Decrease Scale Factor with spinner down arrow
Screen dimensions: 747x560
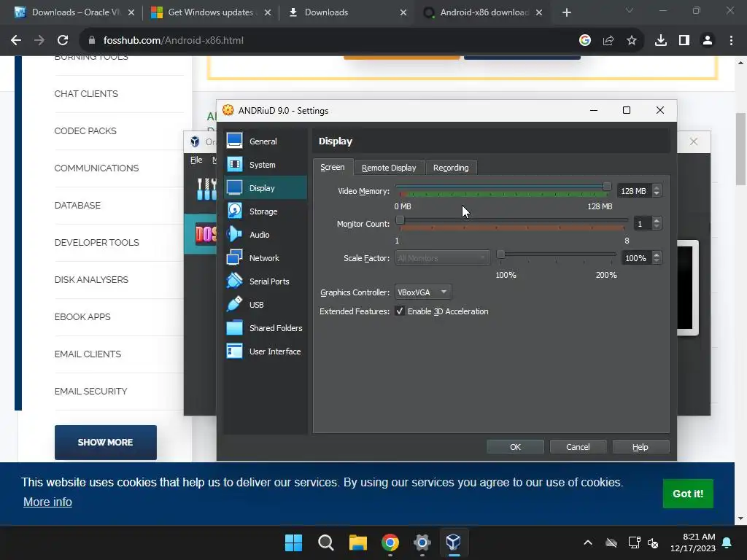(657, 261)
